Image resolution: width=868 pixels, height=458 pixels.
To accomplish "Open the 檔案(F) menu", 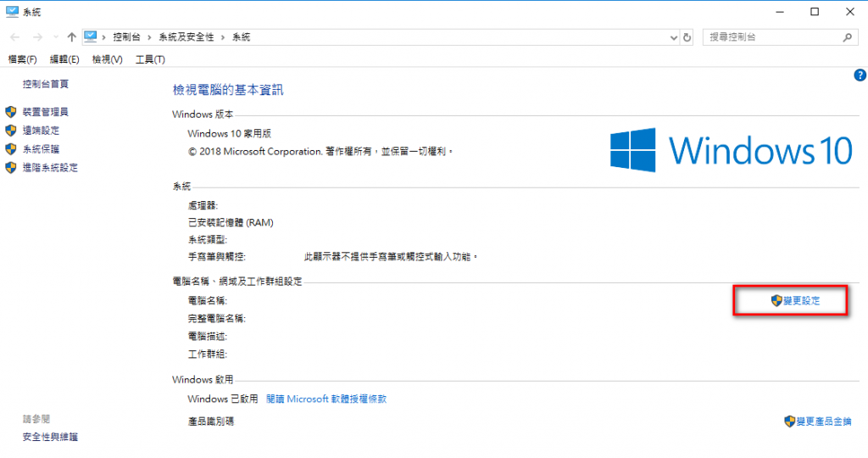I will click(22, 59).
